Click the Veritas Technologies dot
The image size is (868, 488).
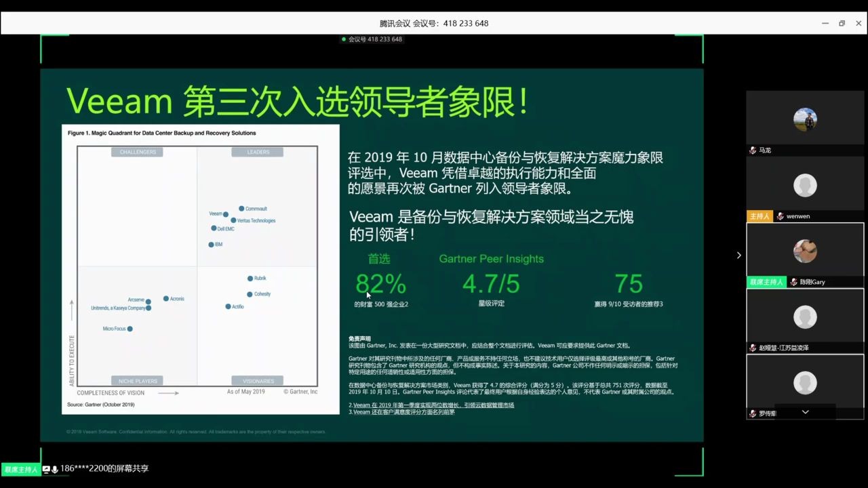click(233, 220)
